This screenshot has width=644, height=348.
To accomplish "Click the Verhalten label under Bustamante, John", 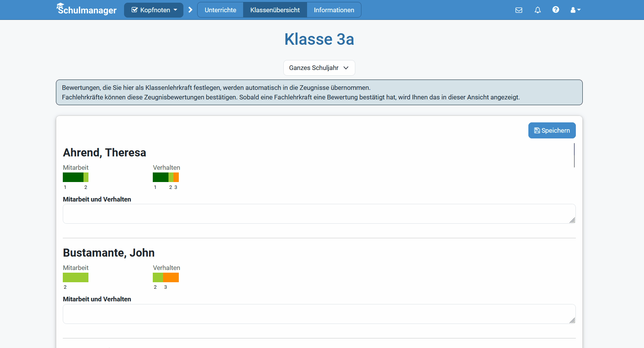I will pyautogui.click(x=166, y=268).
